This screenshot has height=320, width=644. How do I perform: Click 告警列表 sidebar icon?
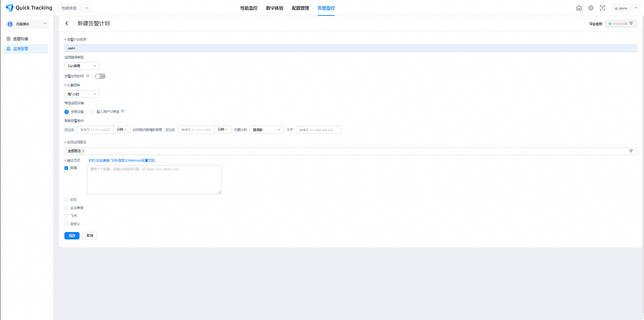(9, 39)
